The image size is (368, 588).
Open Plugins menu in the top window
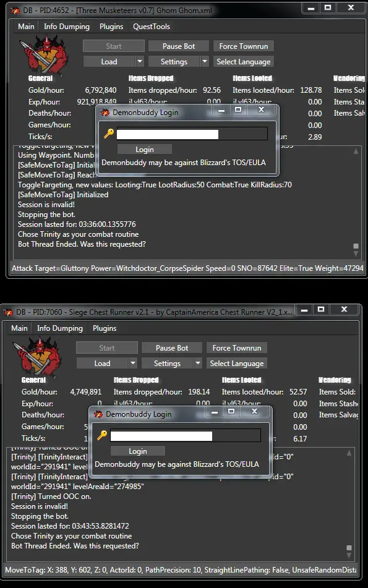tap(111, 26)
